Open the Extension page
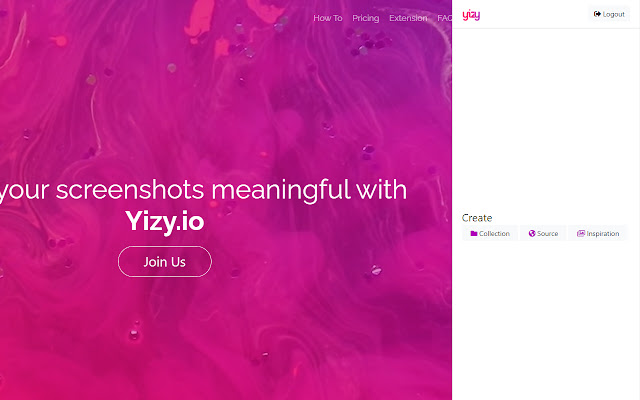The width and height of the screenshot is (640, 400). (408, 18)
